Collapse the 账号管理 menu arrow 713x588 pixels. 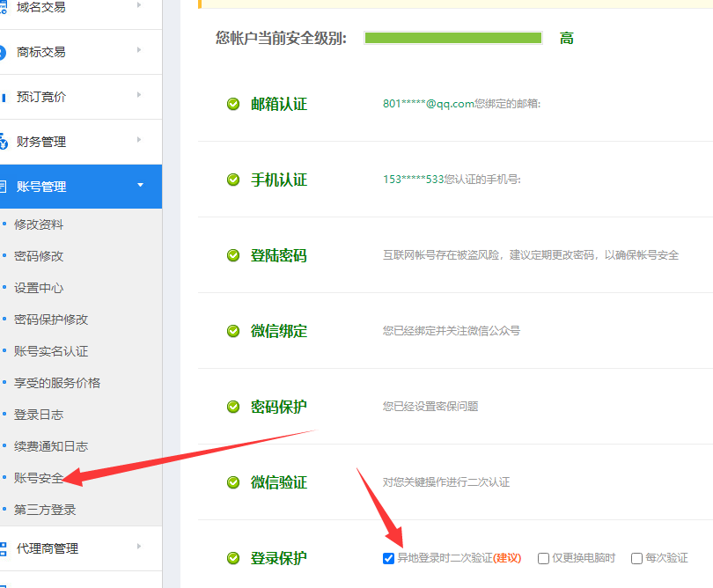click(x=139, y=185)
